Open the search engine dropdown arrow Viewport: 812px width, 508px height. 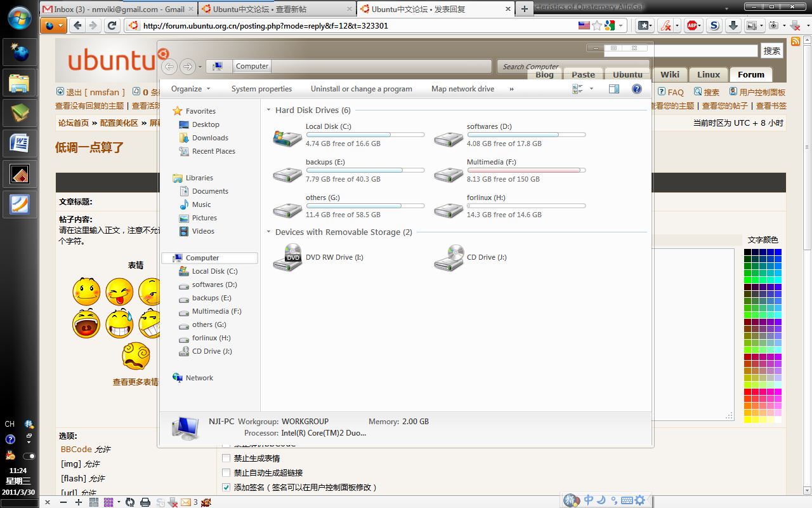622,25
